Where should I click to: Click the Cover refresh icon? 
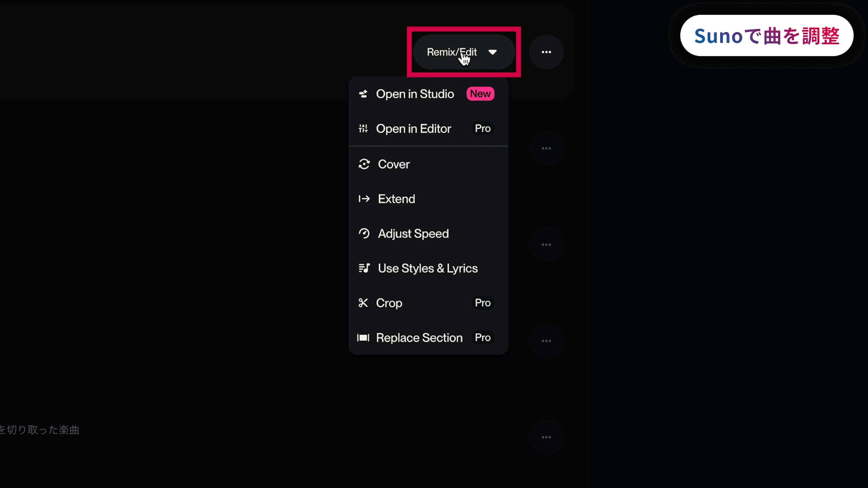(x=364, y=164)
